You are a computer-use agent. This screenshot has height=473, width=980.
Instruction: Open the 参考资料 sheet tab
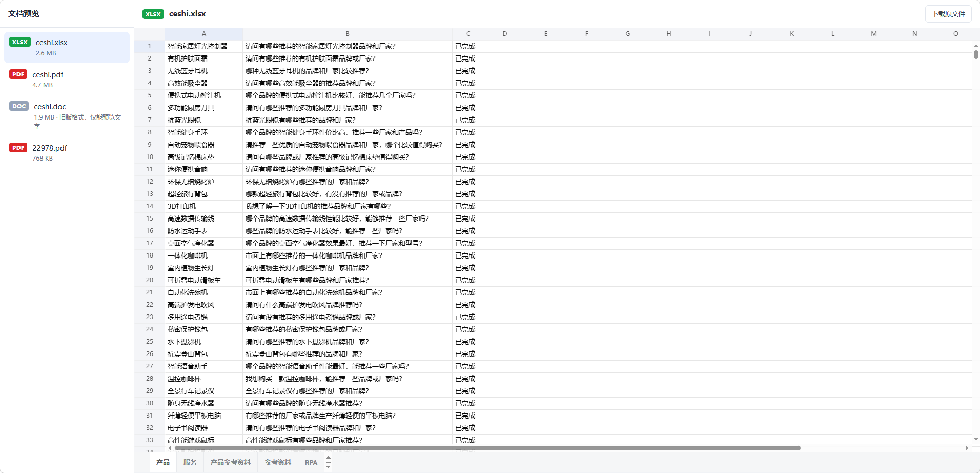(278, 462)
